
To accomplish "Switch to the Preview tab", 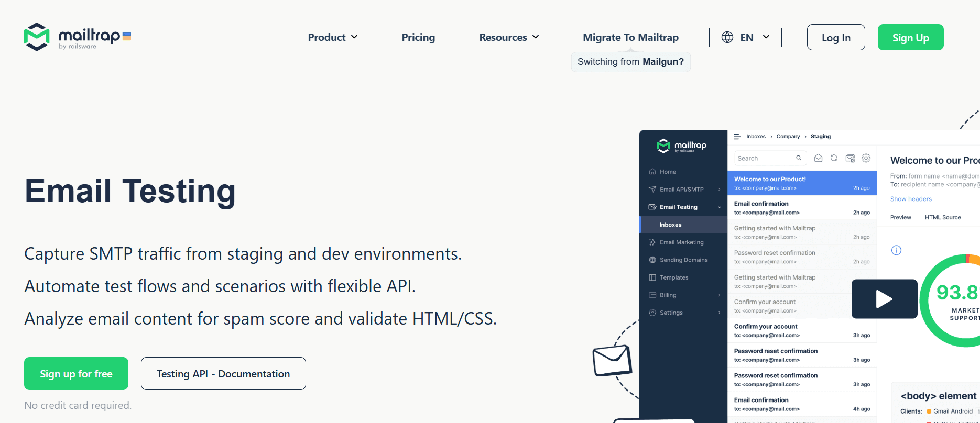I will click(900, 217).
